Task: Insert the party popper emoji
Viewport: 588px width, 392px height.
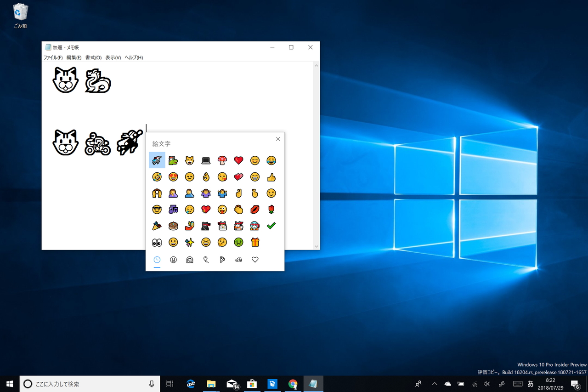Action: coord(157,226)
